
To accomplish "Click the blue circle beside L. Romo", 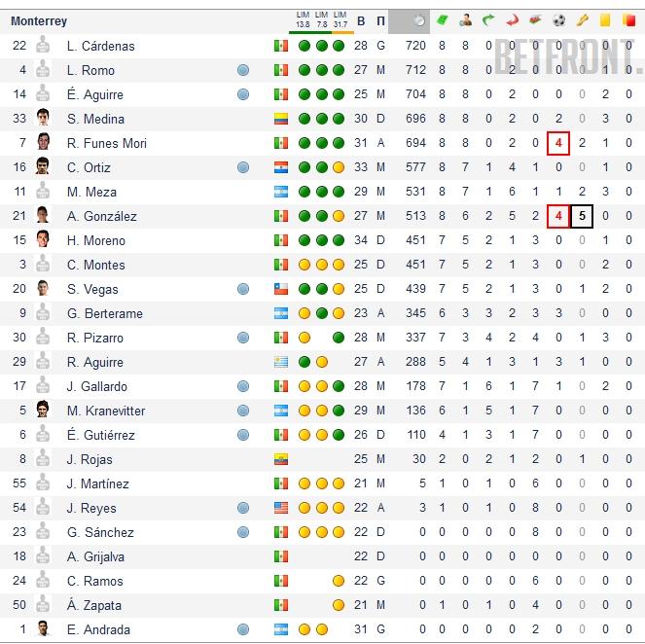I will pyautogui.click(x=243, y=70).
